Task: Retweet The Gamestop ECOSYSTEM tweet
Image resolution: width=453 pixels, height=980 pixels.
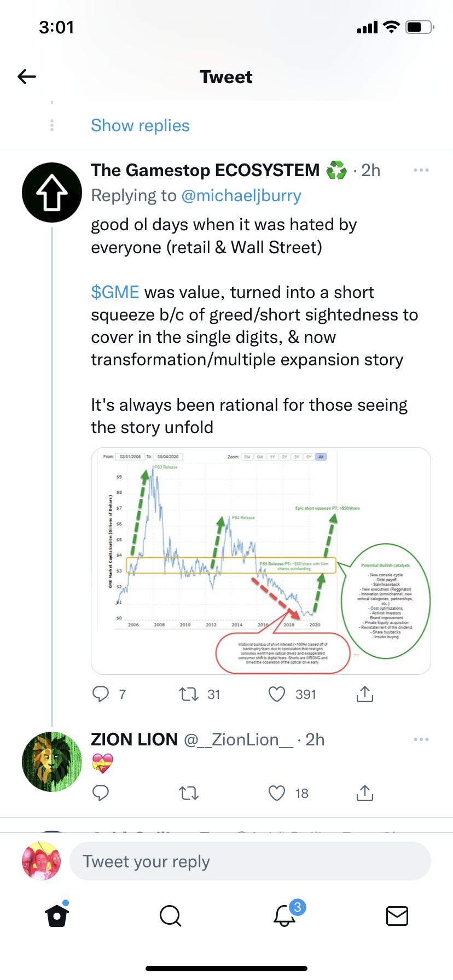Action: (189, 695)
